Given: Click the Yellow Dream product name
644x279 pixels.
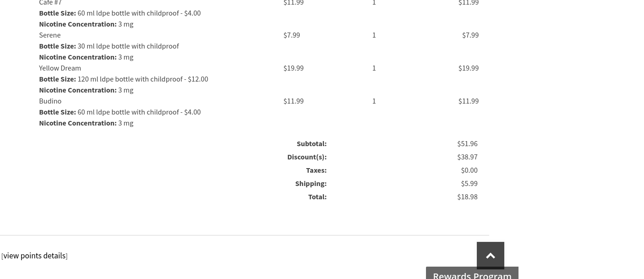Looking at the screenshot, I should pyautogui.click(x=60, y=68).
